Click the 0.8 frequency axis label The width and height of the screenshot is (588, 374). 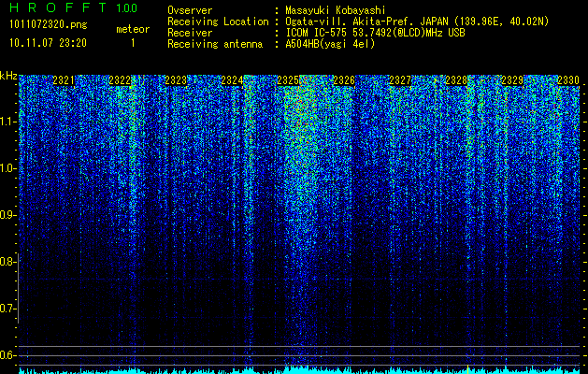click(x=7, y=262)
